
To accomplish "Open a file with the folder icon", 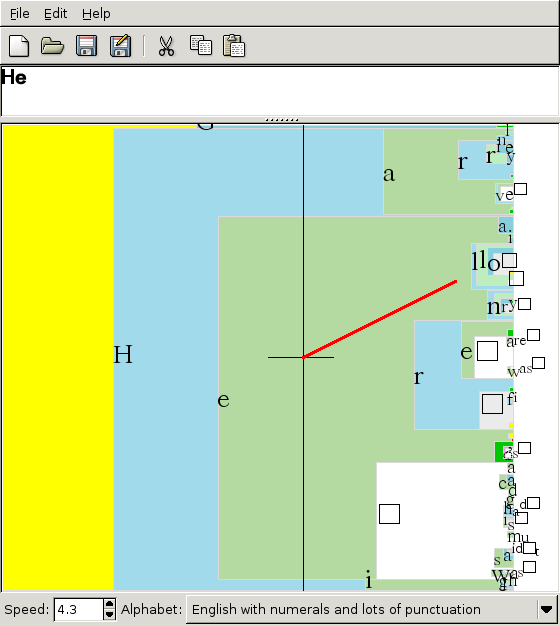I will (52, 46).
